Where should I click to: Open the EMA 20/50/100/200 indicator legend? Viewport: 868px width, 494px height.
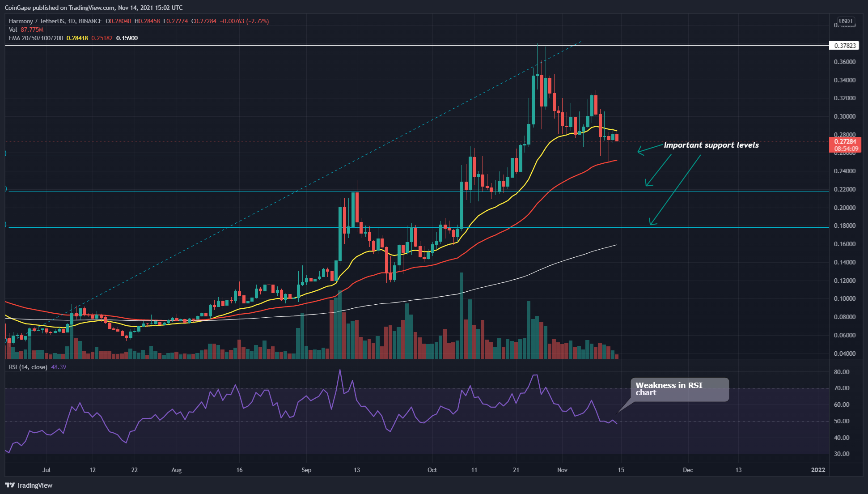[x=36, y=38]
